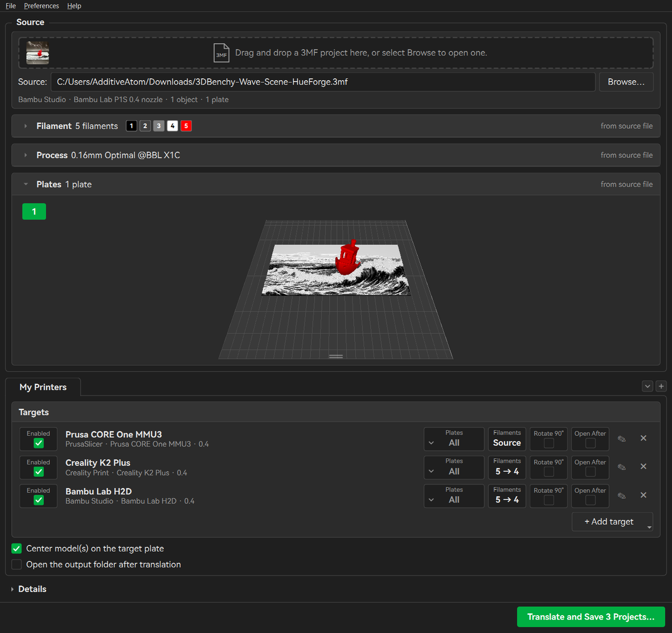Click the red filament 5 swatch

tap(186, 126)
